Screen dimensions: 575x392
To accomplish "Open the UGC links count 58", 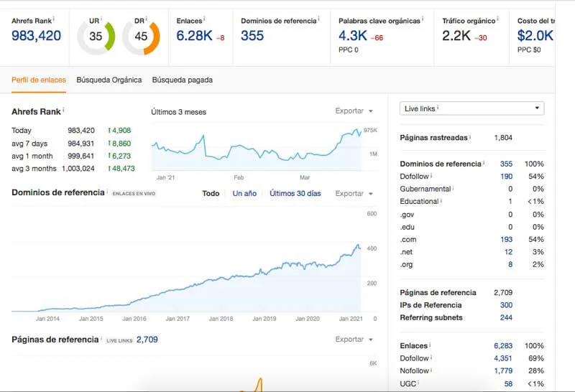I will click(508, 383).
